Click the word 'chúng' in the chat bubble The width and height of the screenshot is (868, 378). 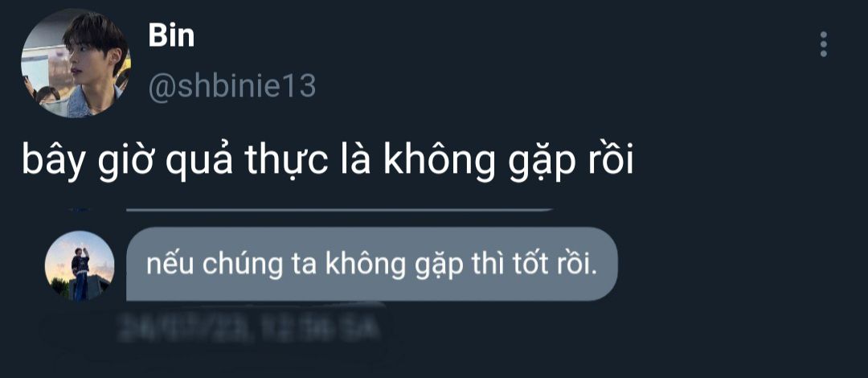(241, 266)
